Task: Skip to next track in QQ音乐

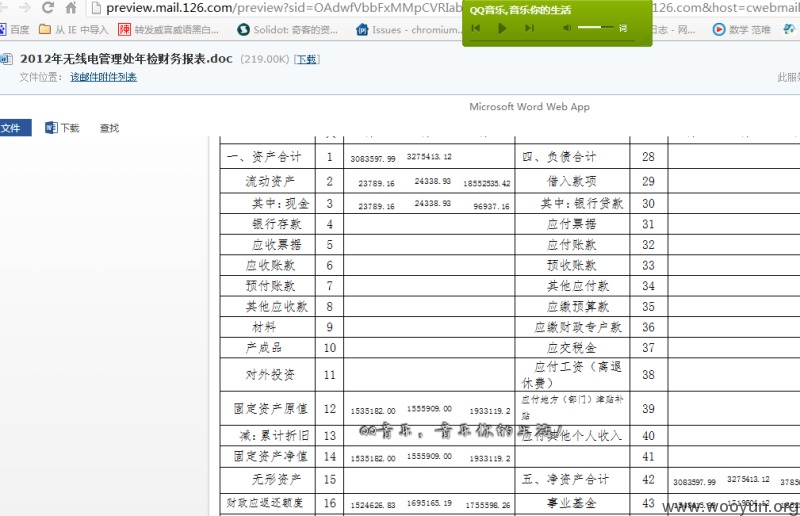Action: pos(530,28)
